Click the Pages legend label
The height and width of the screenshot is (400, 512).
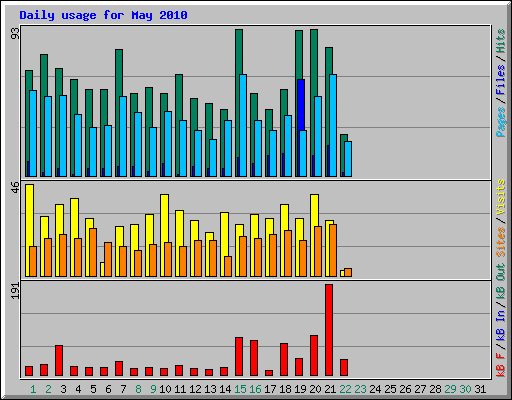[501, 122]
